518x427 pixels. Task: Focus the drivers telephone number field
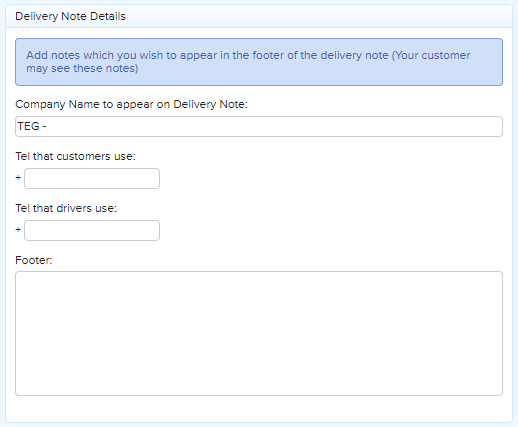(x=92, y=230)
